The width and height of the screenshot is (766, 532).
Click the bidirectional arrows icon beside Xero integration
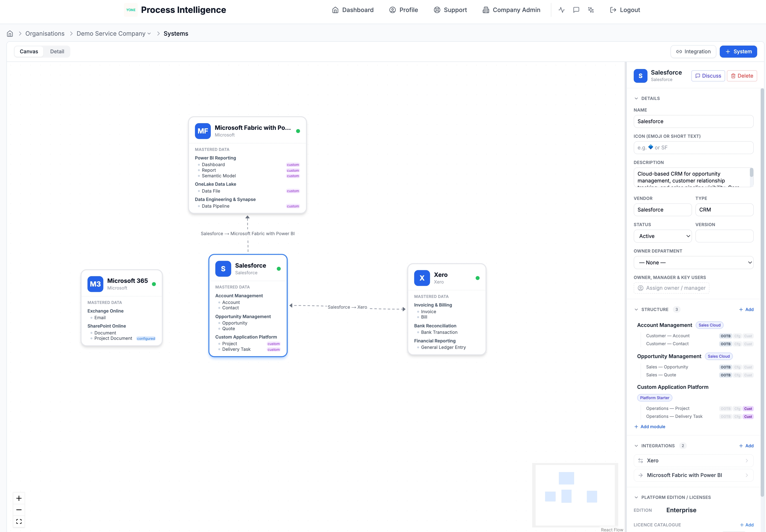[x=641, y=461]
